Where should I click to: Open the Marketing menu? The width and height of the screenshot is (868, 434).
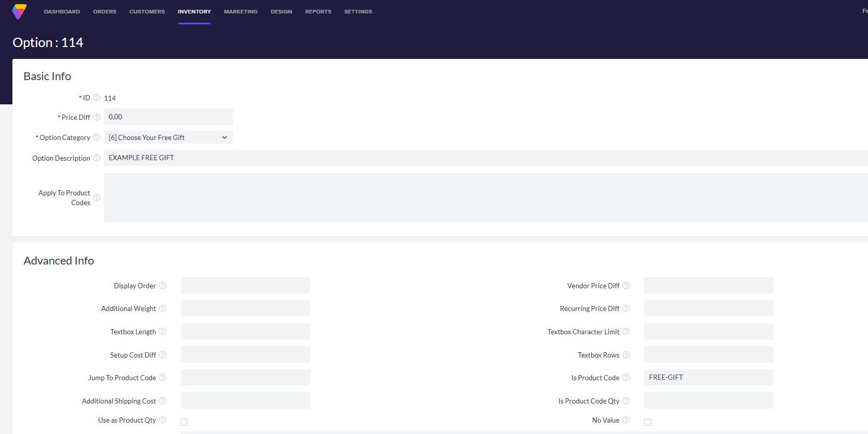(240, 11)
